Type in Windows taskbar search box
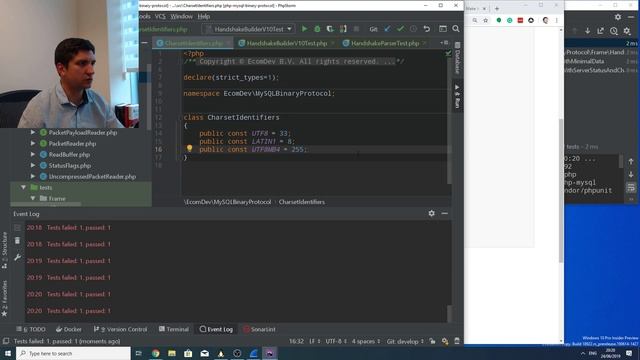Viewport: 640px width, 360px height. click(x=73, y=353)
